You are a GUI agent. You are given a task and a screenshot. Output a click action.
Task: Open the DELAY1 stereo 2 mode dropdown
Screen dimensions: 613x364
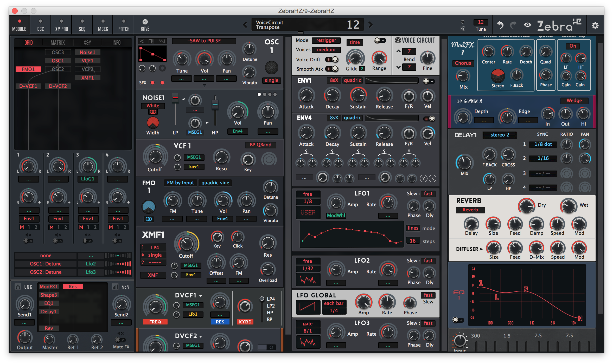(x=500, y=135)
